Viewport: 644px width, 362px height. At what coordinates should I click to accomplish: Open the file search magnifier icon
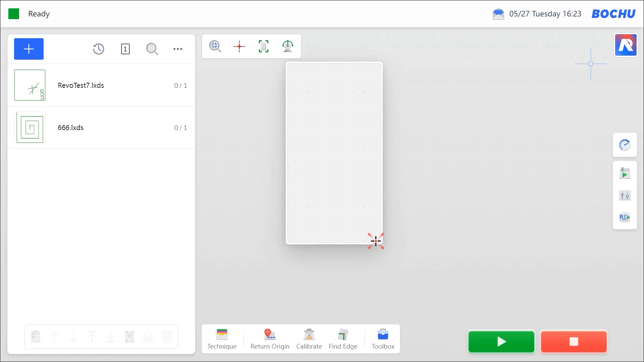[152, 49]
